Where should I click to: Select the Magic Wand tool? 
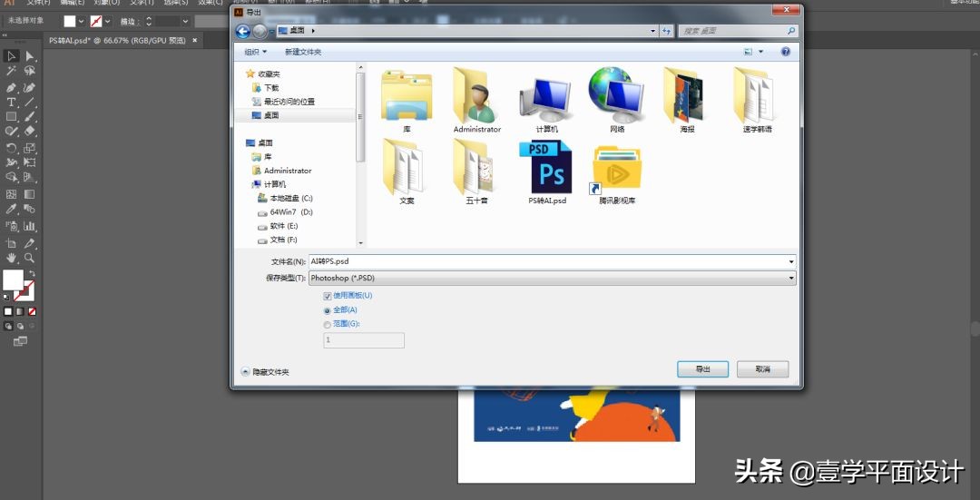11,72
